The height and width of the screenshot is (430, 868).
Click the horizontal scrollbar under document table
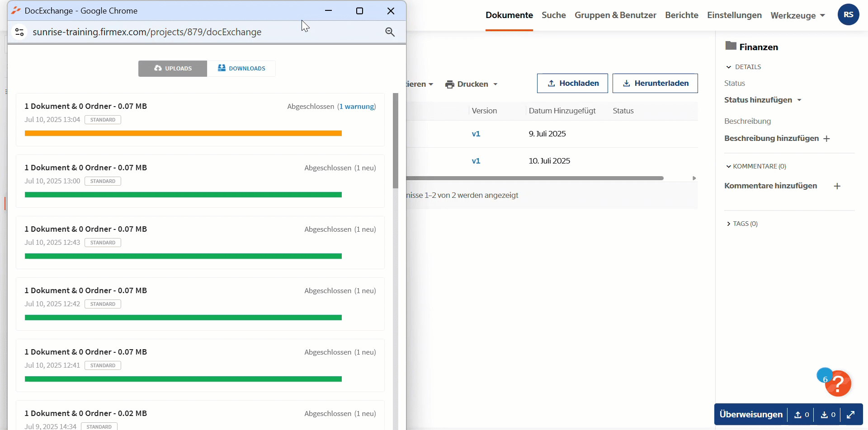(x=535, y=178)
